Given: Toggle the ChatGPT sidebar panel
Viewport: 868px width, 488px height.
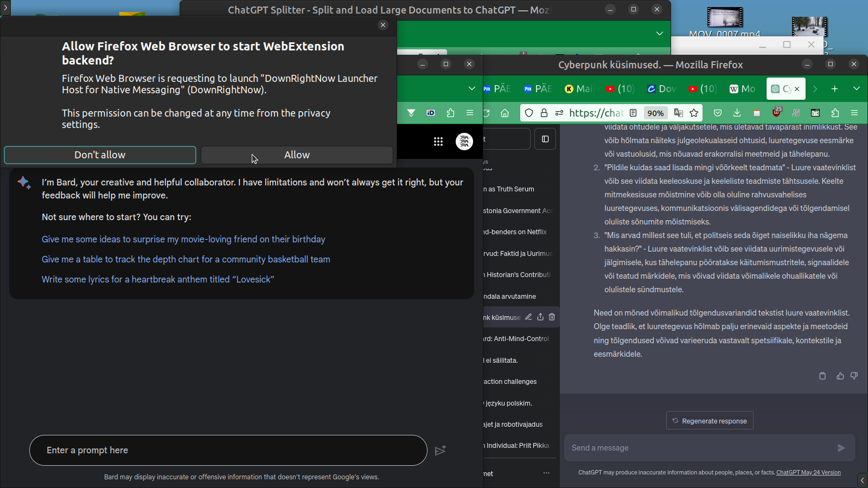Looking at the screenshot, I should click(545, 139).
